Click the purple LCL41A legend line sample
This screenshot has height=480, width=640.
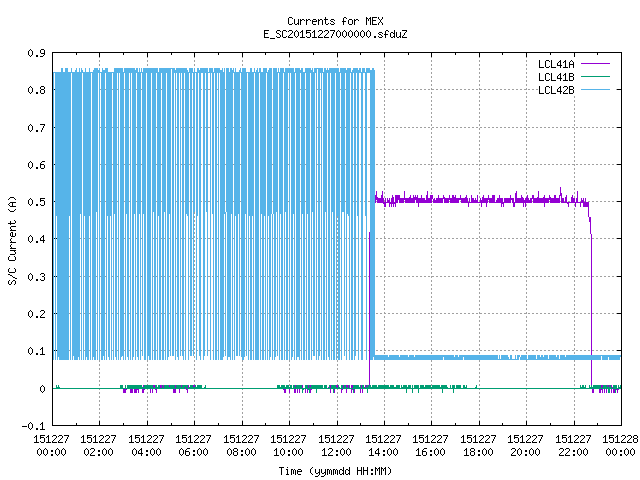(595, 64)
